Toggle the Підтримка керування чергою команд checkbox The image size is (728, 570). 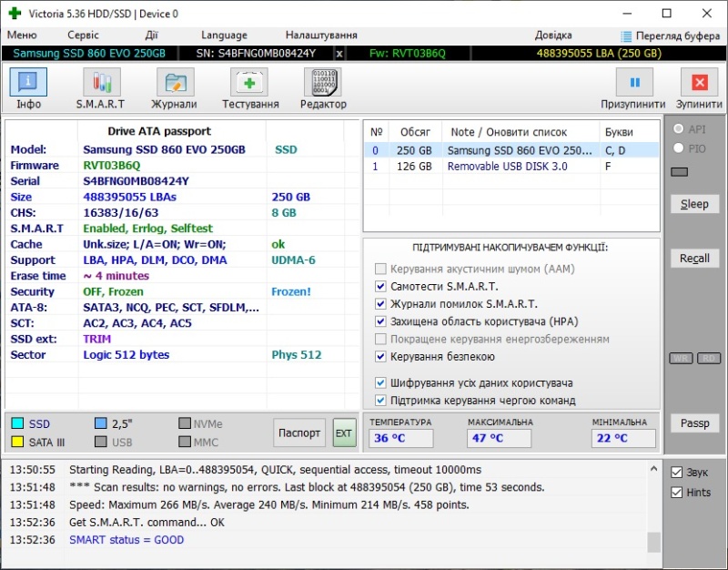380,400
